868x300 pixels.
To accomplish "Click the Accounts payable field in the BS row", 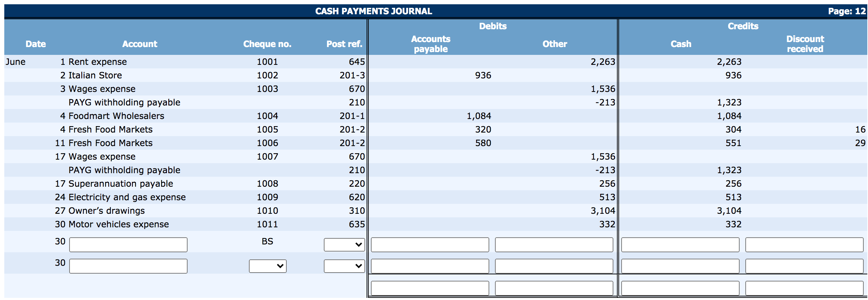I will coord(430,245).
